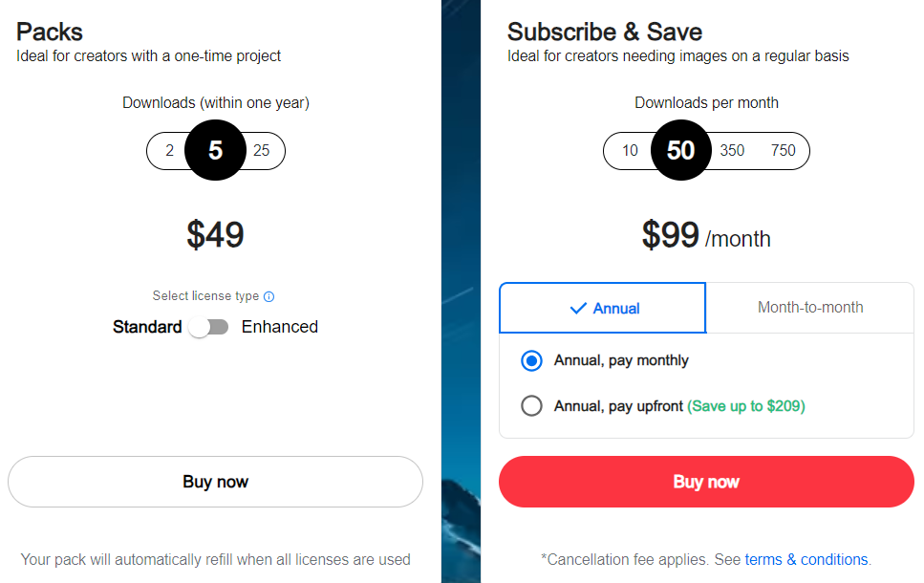Click the white Buy now packs button

click(215, 482)
